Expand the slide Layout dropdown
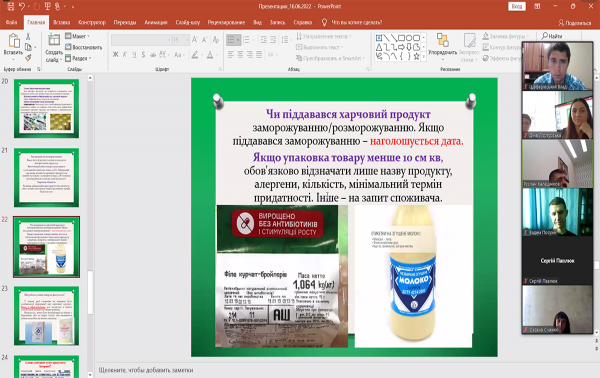Image resolution: width=600 pixels, height=378 pixels. pos(78,36)
